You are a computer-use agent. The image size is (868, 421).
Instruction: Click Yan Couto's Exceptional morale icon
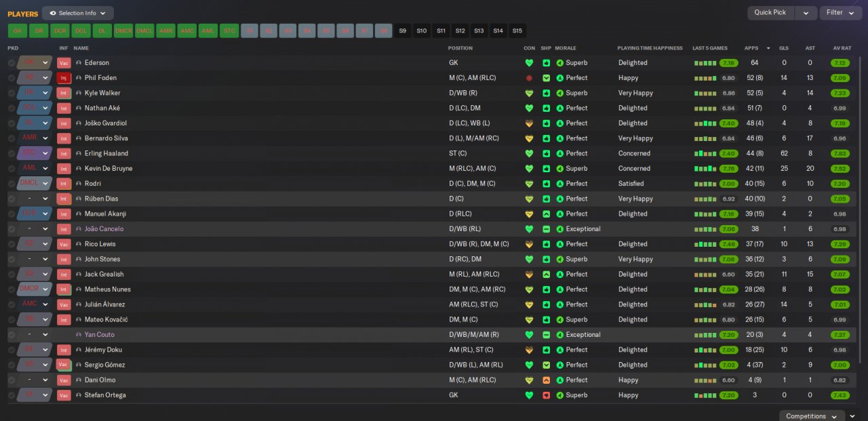560,335
